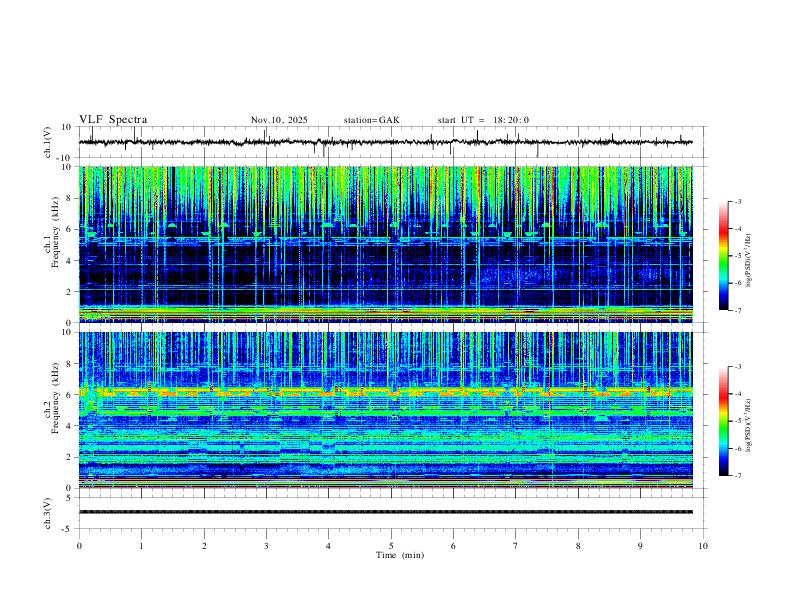Viewport: 792px width, 612px height.
Task: Click the ch.1 colorbar label 'log(PSD)(V²/Hz)'
Action: coord(749,260)
